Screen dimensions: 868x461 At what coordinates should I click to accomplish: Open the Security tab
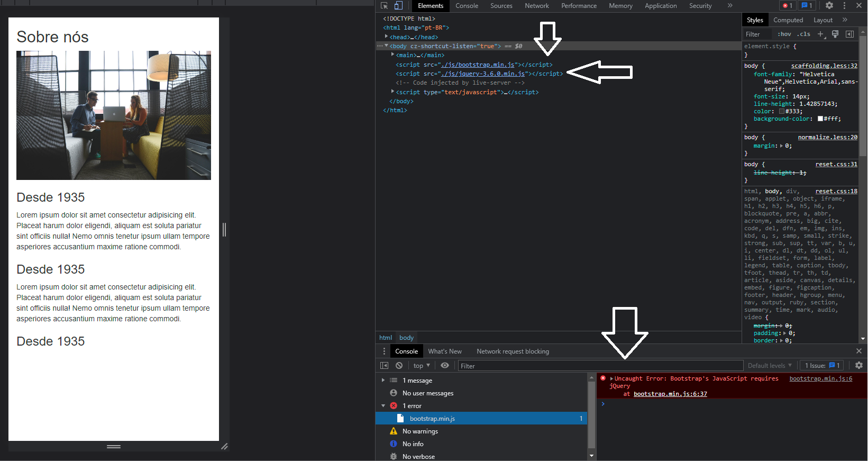700,6
